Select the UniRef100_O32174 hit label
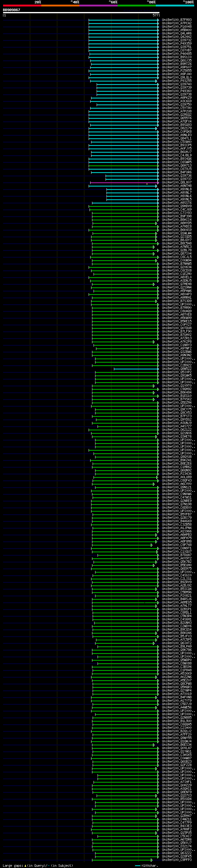The width and height of the screenshot is (197, 868). coord(177,846)
